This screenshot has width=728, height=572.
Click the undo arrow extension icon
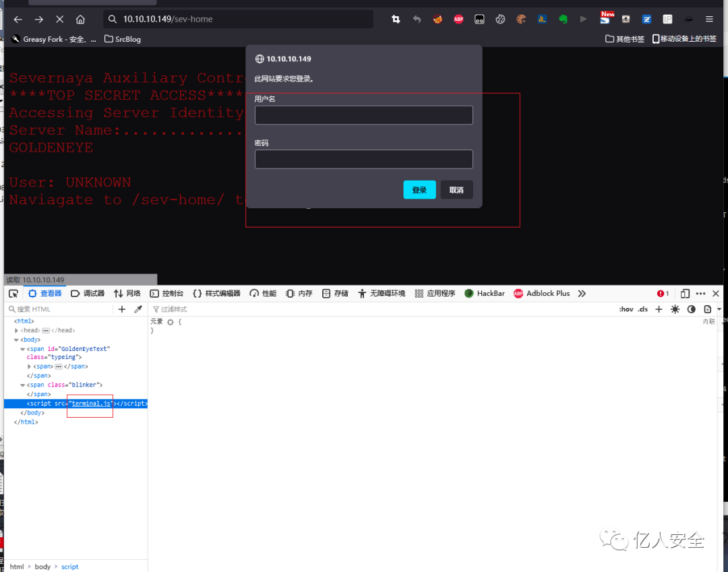(417, 19)
